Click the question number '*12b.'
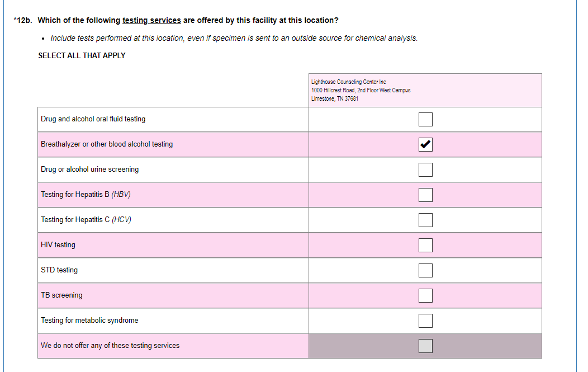 23,21
